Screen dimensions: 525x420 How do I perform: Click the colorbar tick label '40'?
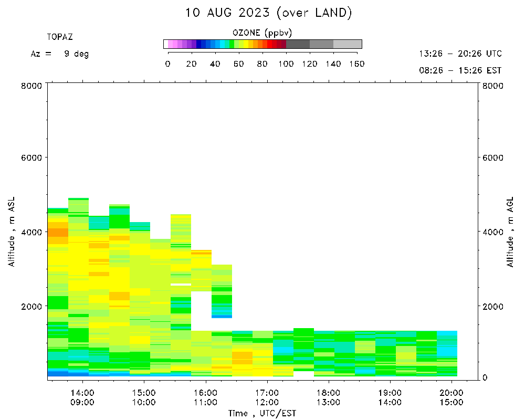pyautogui.click(x=215, y=64)
